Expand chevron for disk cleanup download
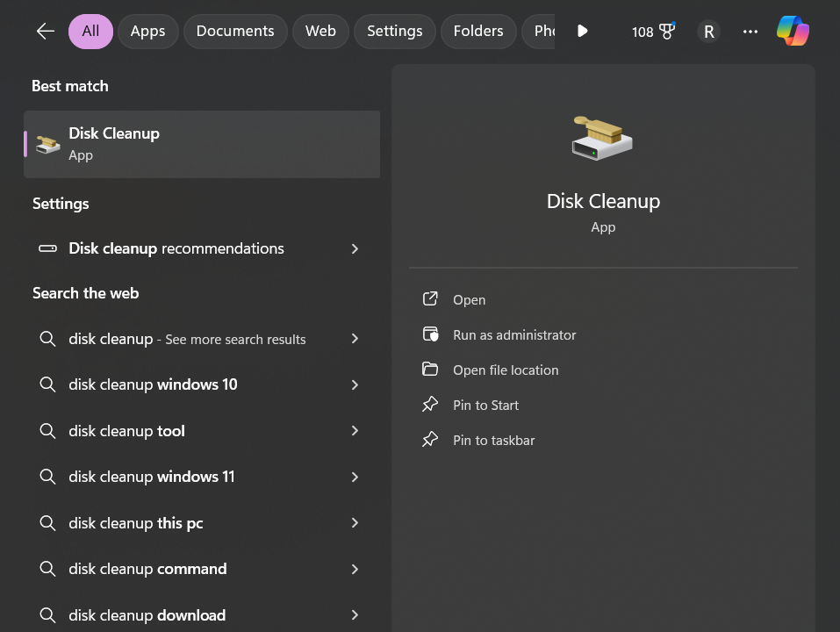The height and width of the screenshot is (632, 840). [355, 614]
